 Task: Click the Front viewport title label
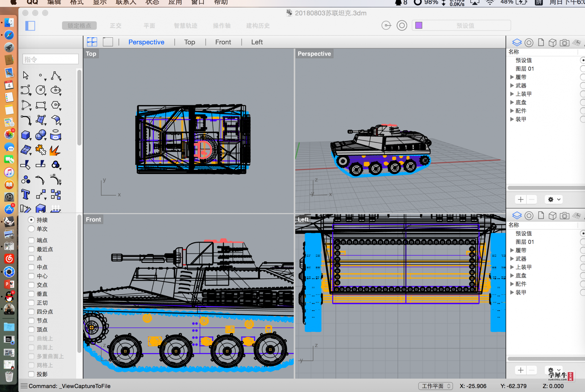93,220
